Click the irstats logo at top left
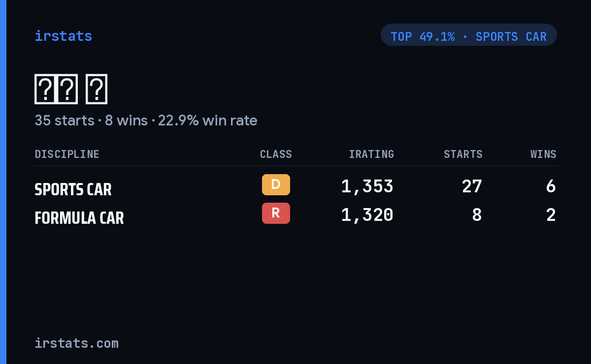The image size is (591, 364). pos(63,36)
